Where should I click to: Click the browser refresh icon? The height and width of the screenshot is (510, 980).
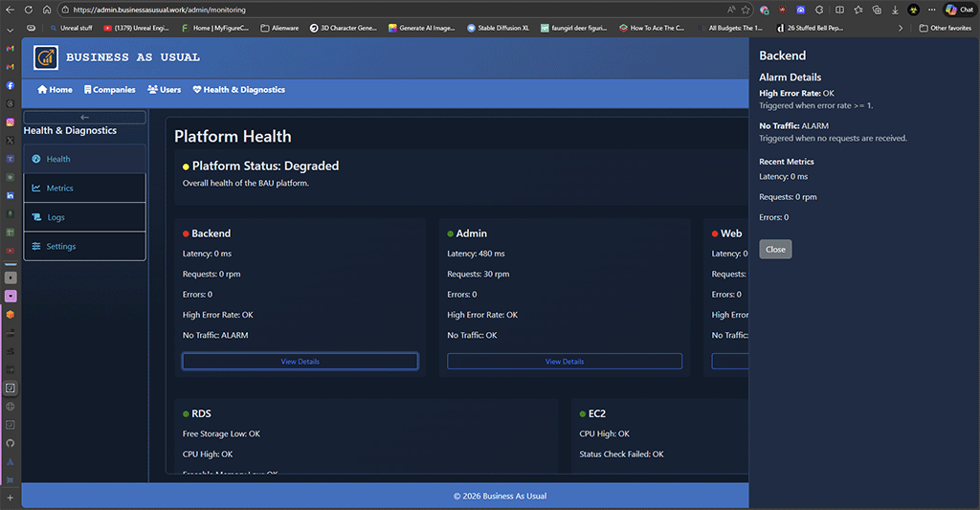(x=46, y=10)
